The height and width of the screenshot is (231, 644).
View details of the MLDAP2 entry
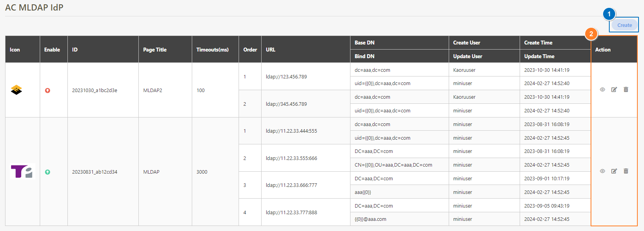(602, 90)
